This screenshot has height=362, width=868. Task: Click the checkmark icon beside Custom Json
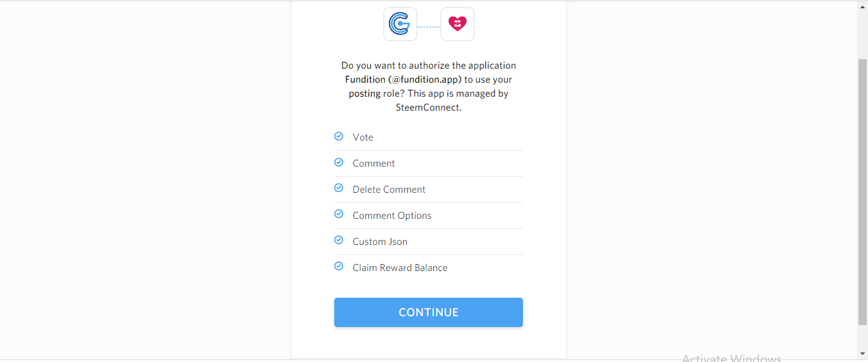339,240
